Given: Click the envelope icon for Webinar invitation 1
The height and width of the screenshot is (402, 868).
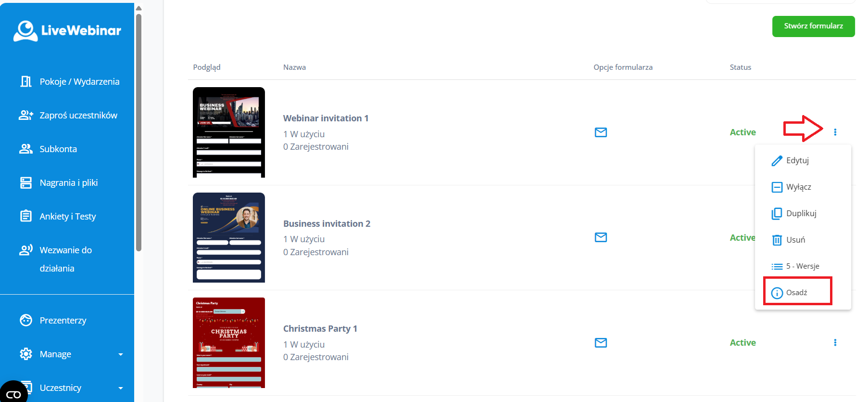Looking at the screenshot, I should click(601, 132).
